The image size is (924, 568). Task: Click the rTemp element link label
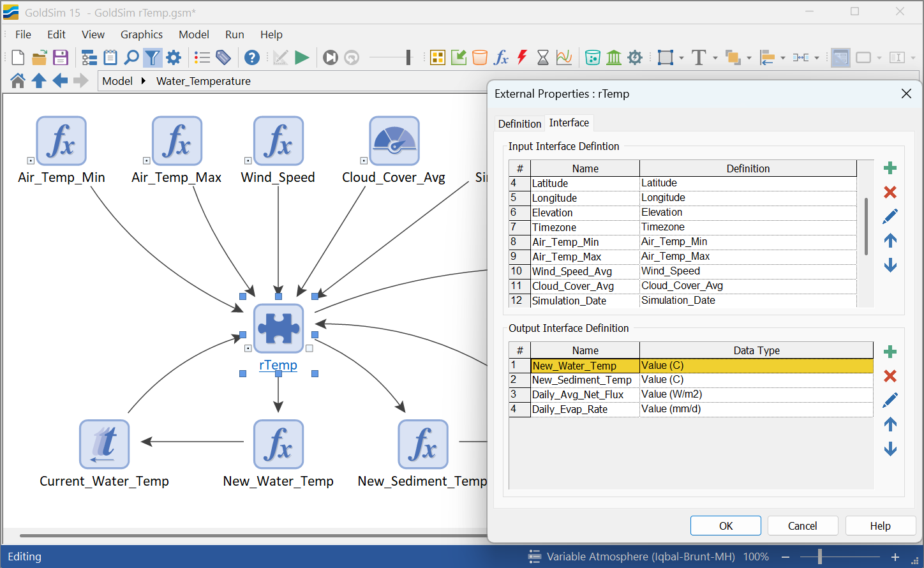(278, 365)
